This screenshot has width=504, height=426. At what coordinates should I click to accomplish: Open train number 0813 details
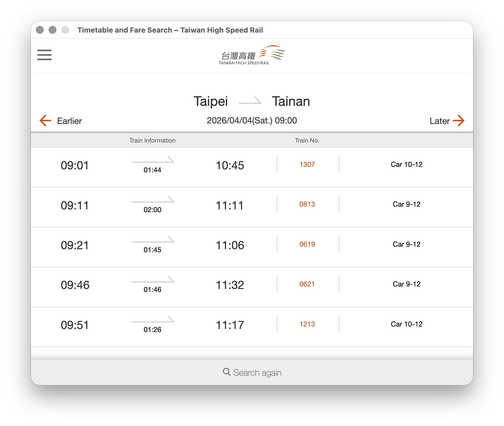307,204
